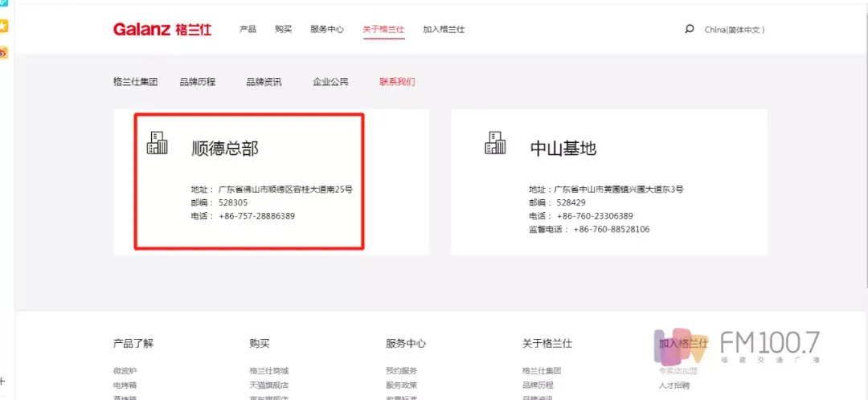
Task: Click the postal code 528305
Action: (x=233, y=202)
